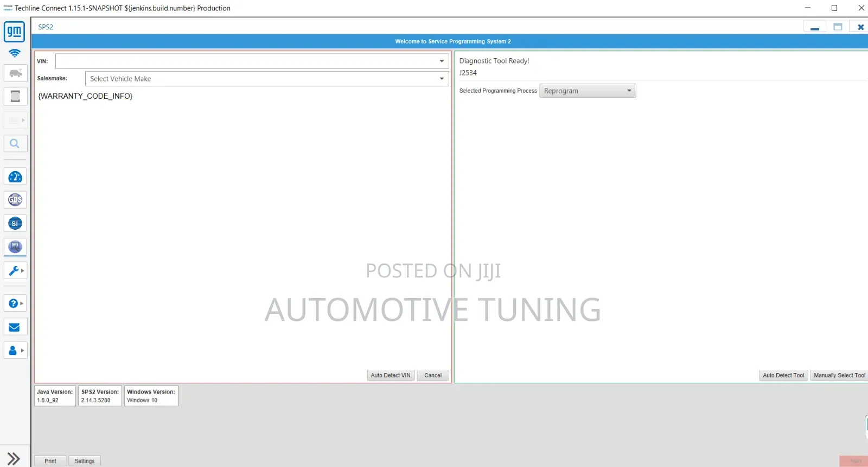Click Manually Select Tool button
This screenshot has width=868, height=467.
click(x=839, y=375)
